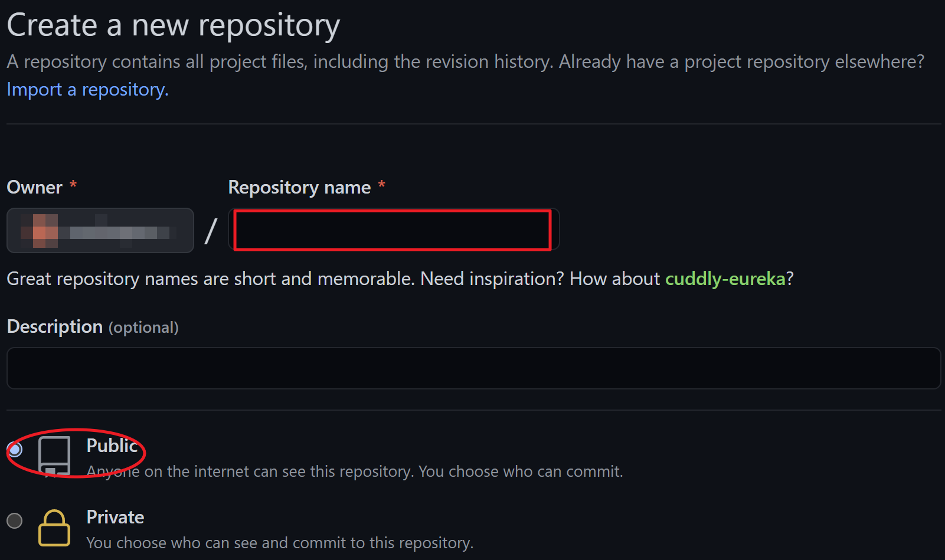The image size is (945, 560).
Task: Click the Public visibility description text
Action: (x=355, y=471)
